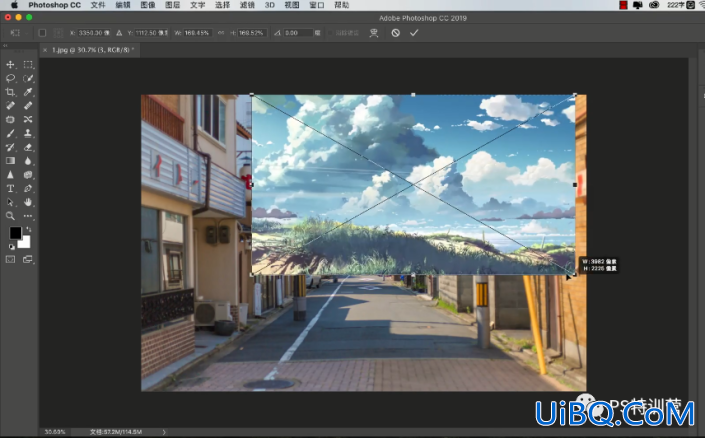Toggle Quick Mask mode
The image size is (705, 438).
pos(10,259)
